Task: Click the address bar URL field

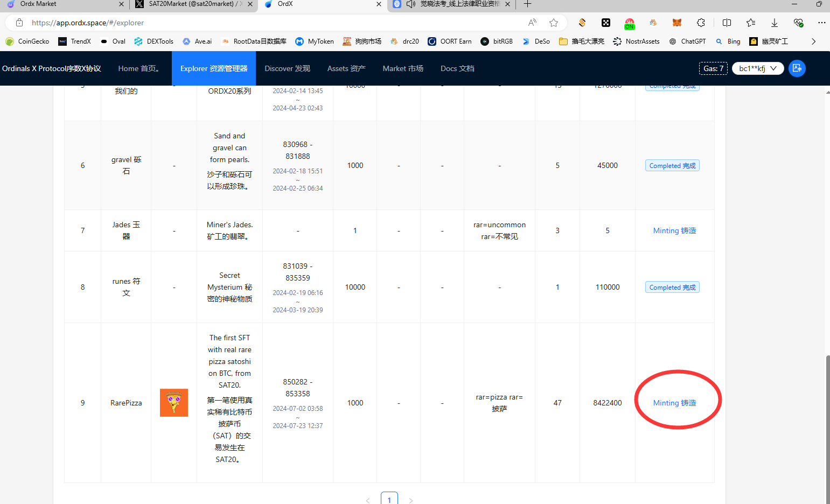Action: coord(269,23)
